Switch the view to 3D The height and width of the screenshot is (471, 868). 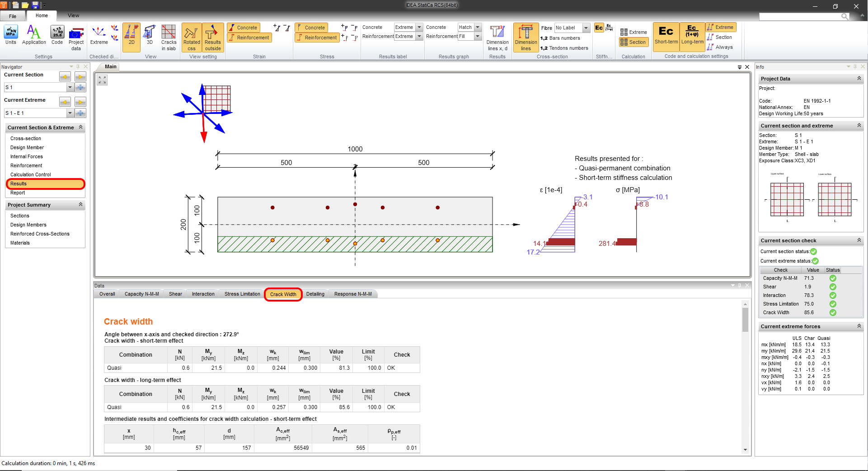tap(150, 36)
